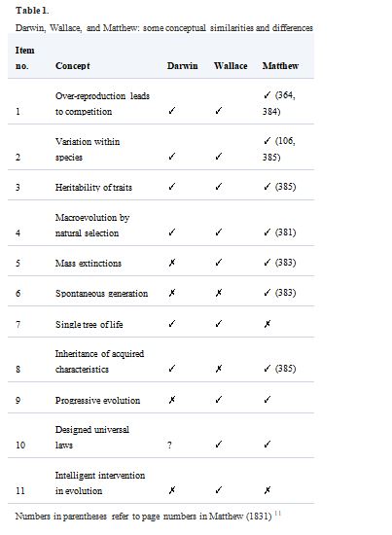Click Wallace's cross mark for Spontaneous generation
The height and width of the screenshot is (535, 392).
click(219, 293)
